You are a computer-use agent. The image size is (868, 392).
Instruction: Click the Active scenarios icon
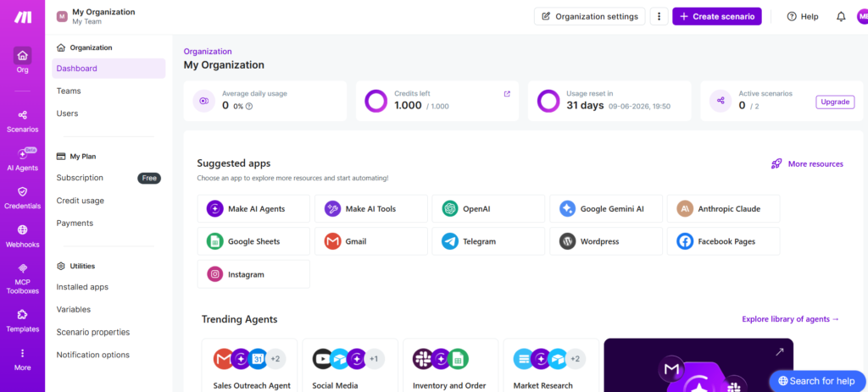pos(721,102)
